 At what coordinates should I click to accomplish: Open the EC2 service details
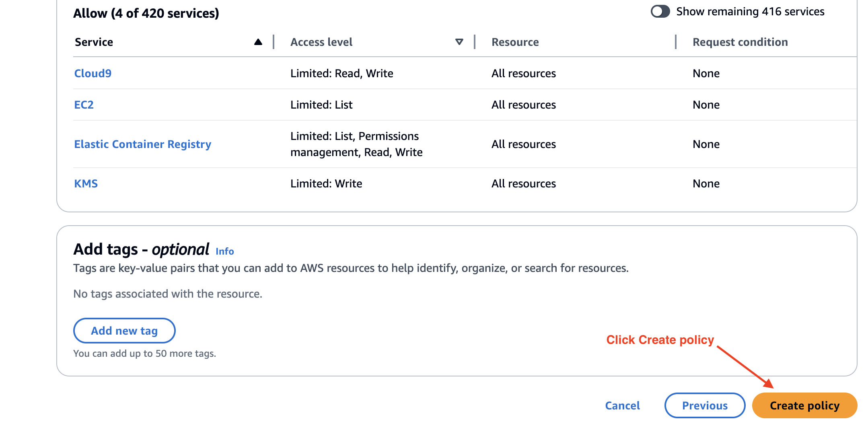coord(83,105)
